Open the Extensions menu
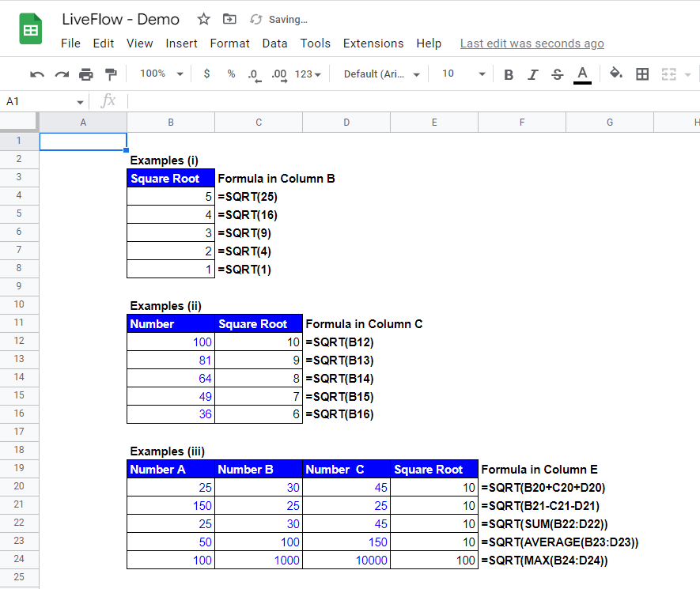The width and height of the screenshot is (700, 589). coord(373,43)
